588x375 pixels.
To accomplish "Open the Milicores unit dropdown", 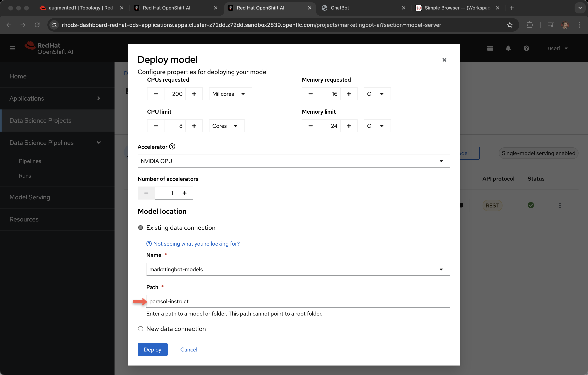I will pyautogui.click(x=230, y=94).
